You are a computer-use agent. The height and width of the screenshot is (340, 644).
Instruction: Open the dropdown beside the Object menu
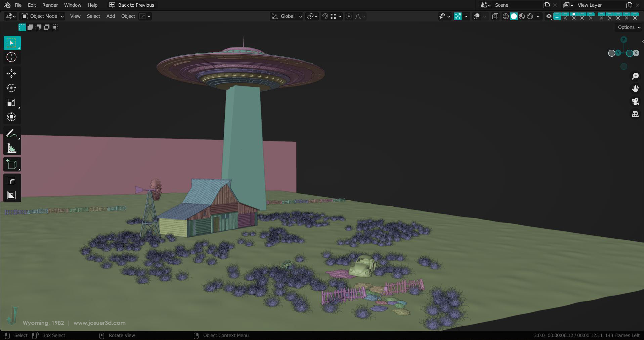pyautogui.click(x=145, y=16)
